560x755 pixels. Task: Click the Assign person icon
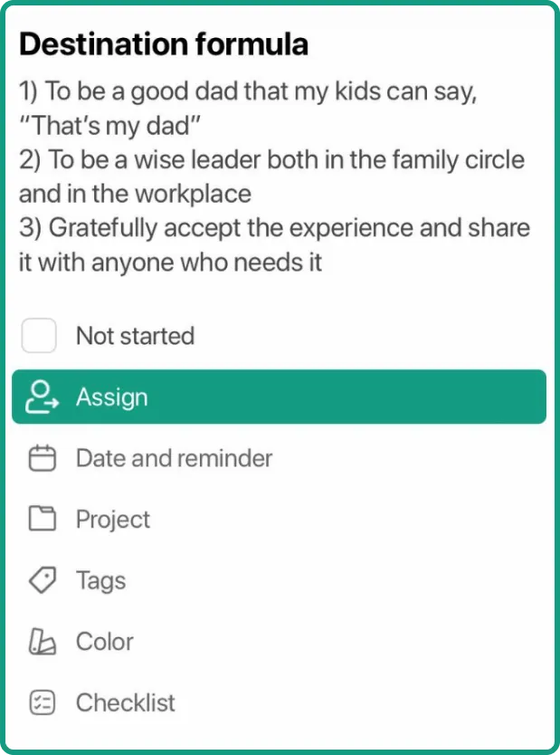pos(42,397)
